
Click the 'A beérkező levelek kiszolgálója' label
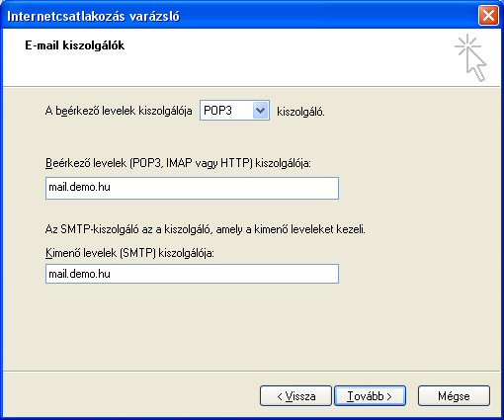119,111
